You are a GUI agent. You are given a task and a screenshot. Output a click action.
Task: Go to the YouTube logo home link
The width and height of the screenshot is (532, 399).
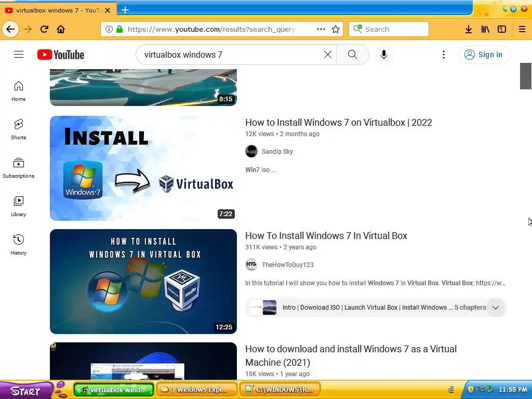pyautogui.click(x=61, y=55)
